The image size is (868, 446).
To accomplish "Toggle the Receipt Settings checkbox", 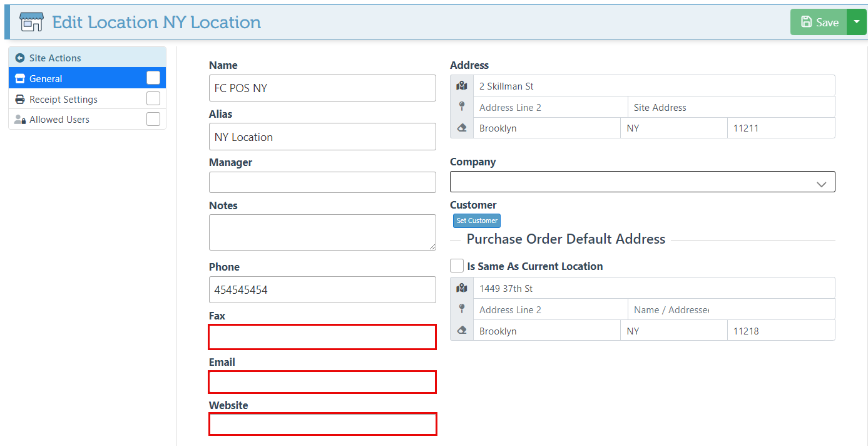I will click(153, 98).
